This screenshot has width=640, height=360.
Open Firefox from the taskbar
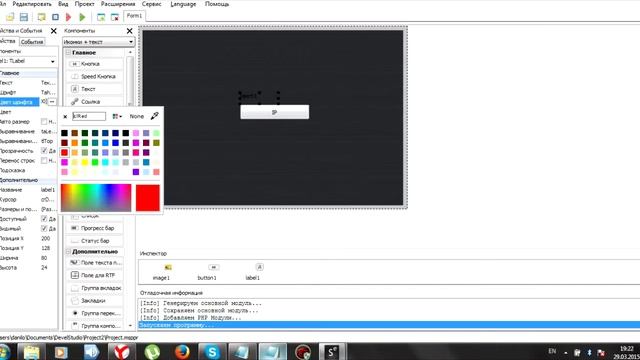click(x=182, y=352)
